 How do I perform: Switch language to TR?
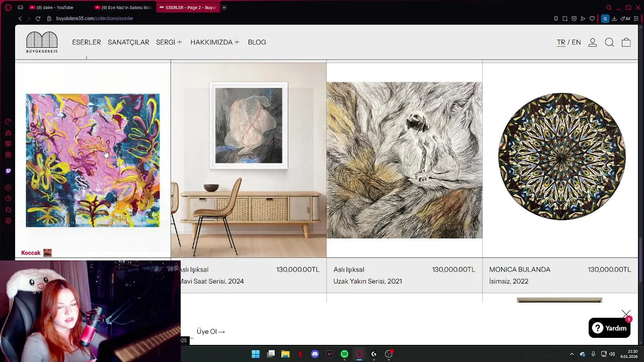tap(561, 42)
